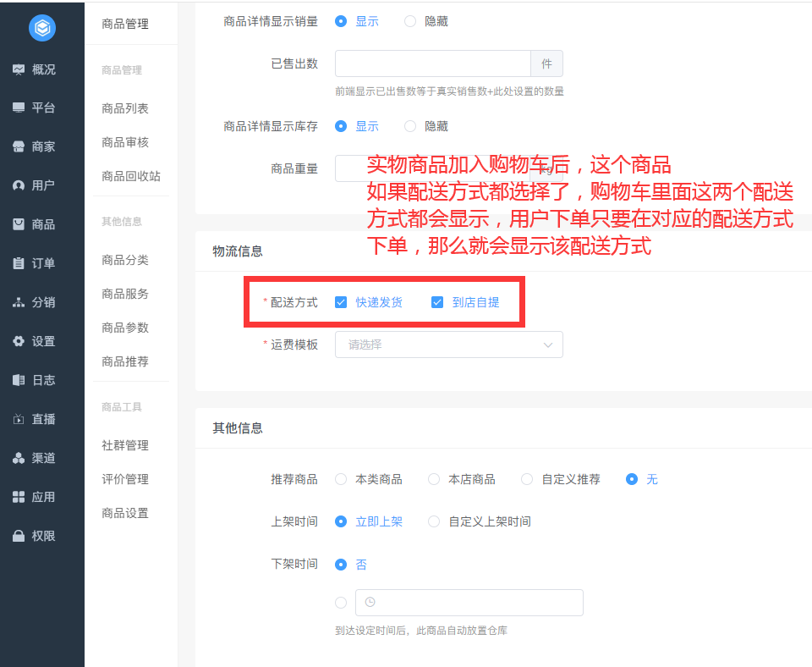Open the 日志 book icon
The height and width of the screenshot is (667, 812).
[x=19, y=380]
